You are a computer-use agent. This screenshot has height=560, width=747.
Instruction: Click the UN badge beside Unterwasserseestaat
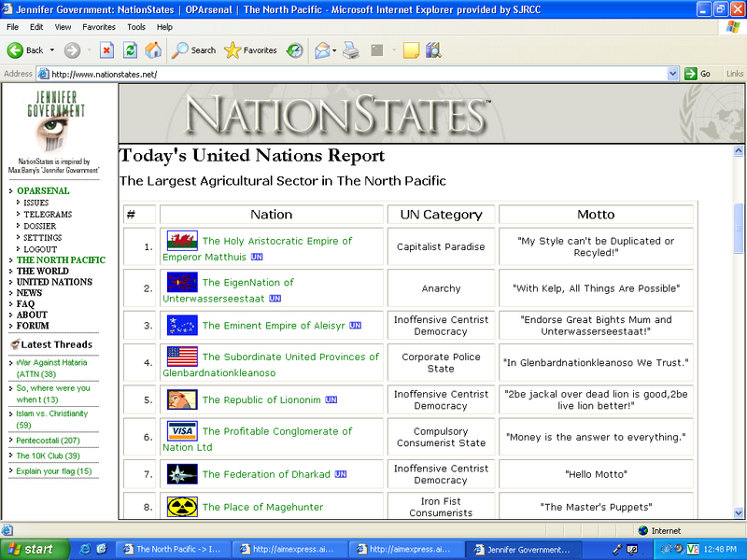click(x=275, y=299)
